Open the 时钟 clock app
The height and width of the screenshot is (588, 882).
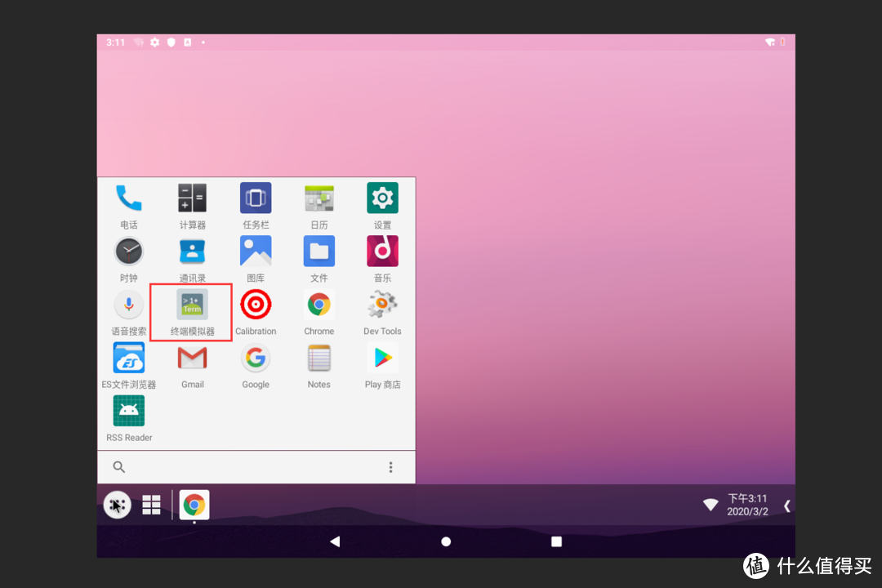click(129, 260)
